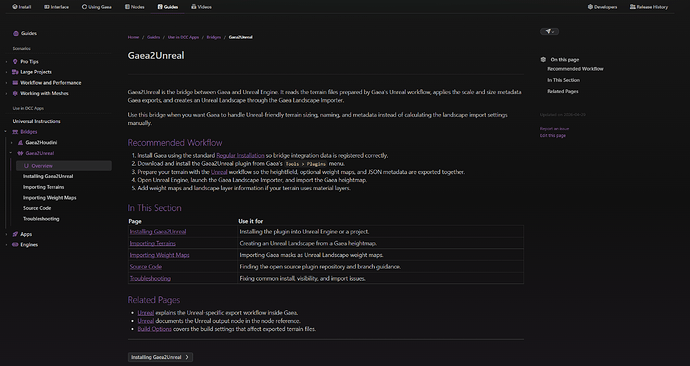This screenshot has width=690, height=366.
Task: Open Source Code sidebar page
Action: (x=37, y=208)
